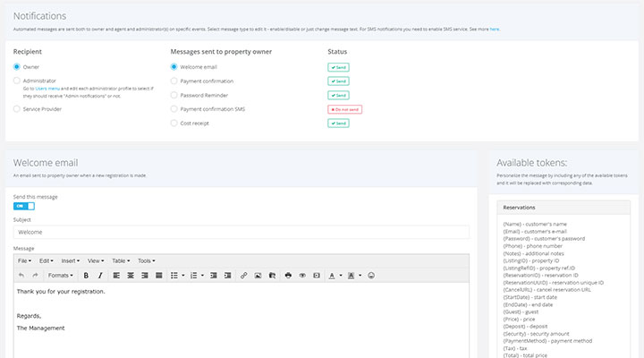Insert media via the video icon

[317, 276]
